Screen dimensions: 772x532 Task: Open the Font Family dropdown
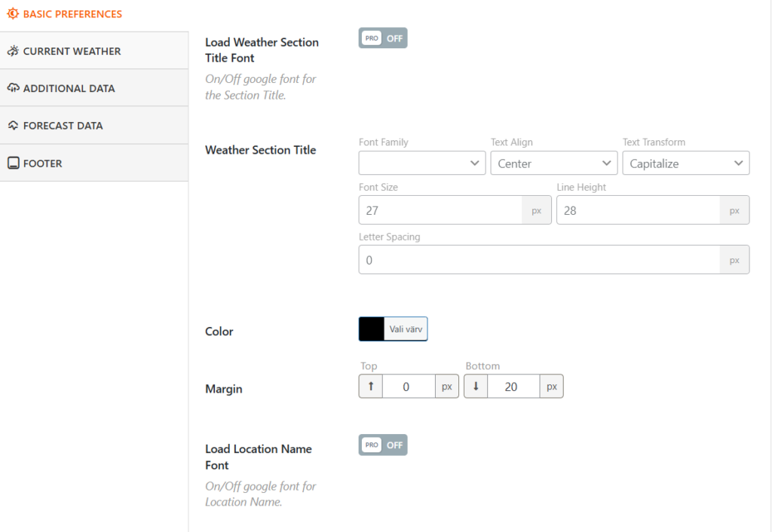(x=421, y=164)
